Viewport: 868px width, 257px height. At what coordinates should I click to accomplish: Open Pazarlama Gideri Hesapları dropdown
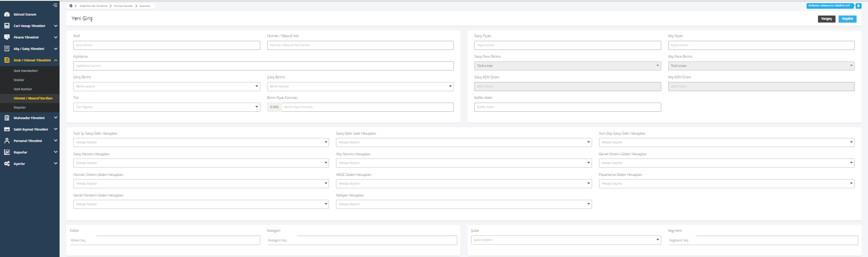[727, 183]
